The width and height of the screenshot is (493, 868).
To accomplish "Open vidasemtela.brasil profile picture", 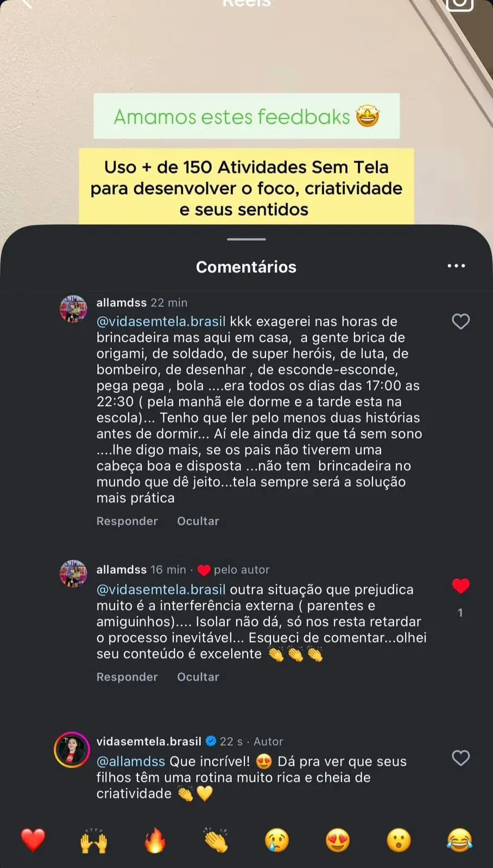I will [72, 750].
